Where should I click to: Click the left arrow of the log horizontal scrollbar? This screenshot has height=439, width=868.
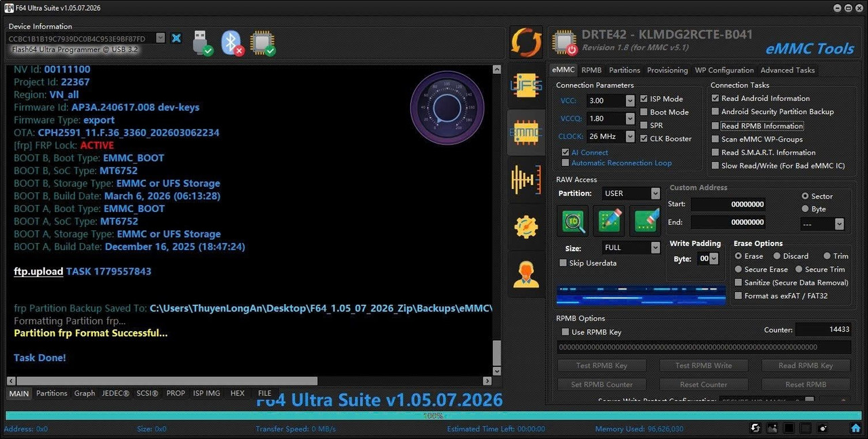point(12,381)
